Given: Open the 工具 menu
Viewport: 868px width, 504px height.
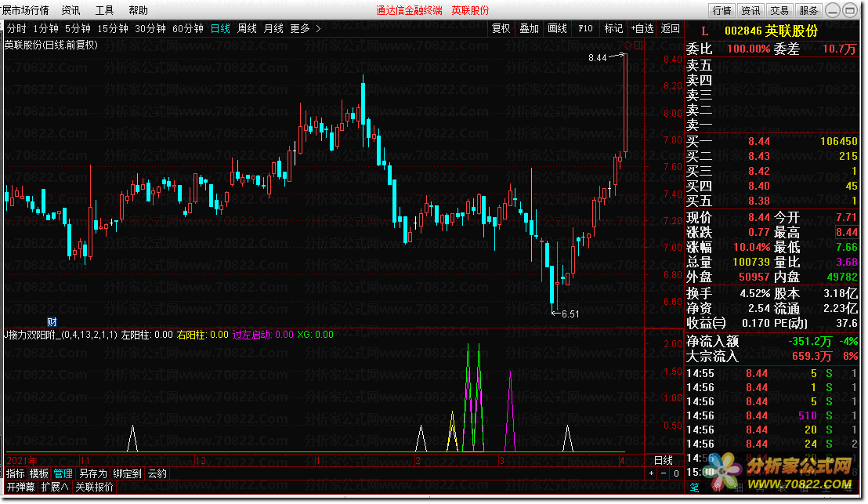Looking at the screenshot, I should (x=104, y=10).
